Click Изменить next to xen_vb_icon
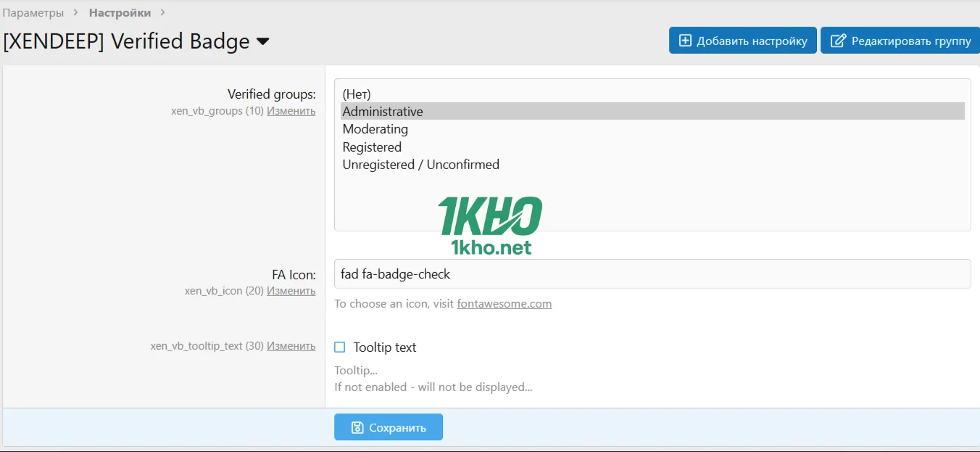Image resolution: width=980 pixels, height=452 pixels. 291,290
